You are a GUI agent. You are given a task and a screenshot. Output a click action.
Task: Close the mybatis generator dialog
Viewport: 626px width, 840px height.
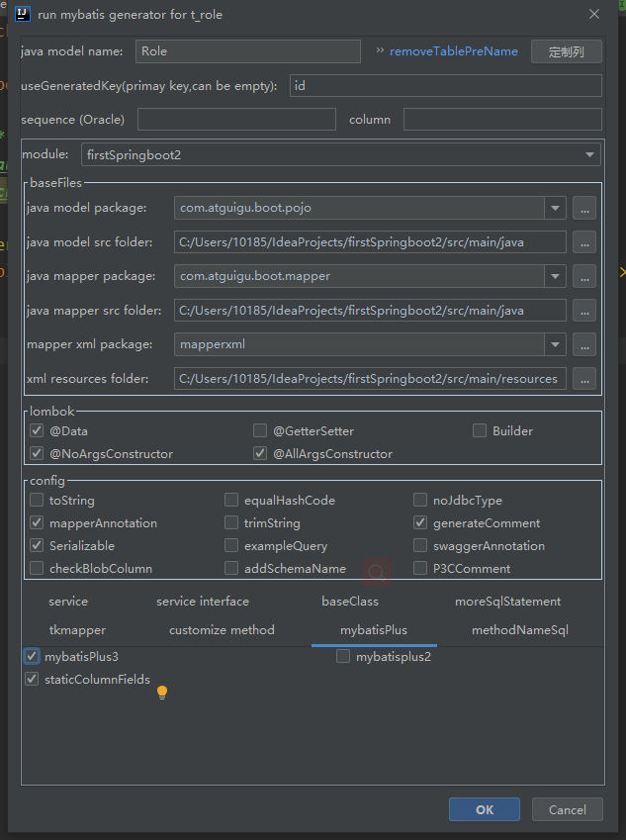pos(593,15)
